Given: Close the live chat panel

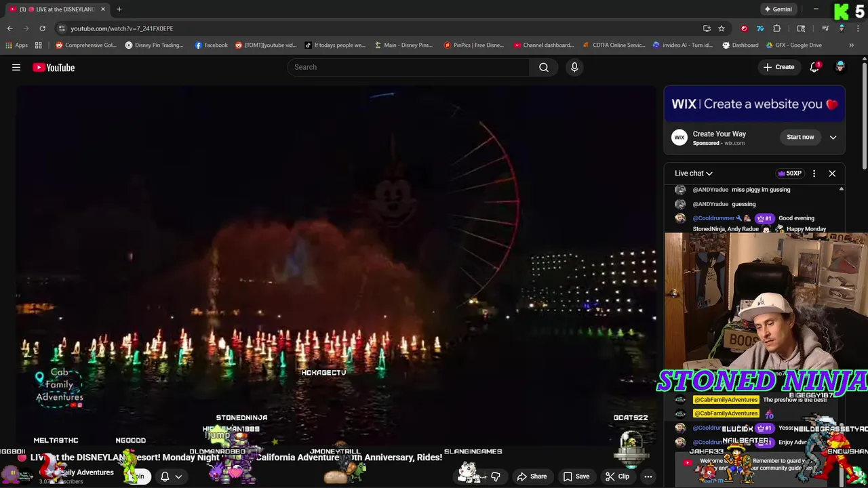Looking at the screenshot, I should (x=832, y=174).
